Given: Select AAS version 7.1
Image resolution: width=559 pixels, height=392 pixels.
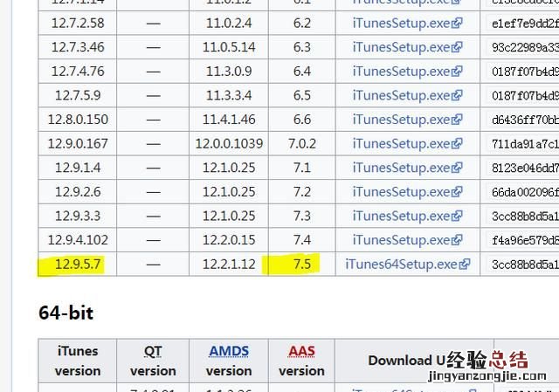Looking at the screenshot, I should pyautogui.click(x=302, y=168).
